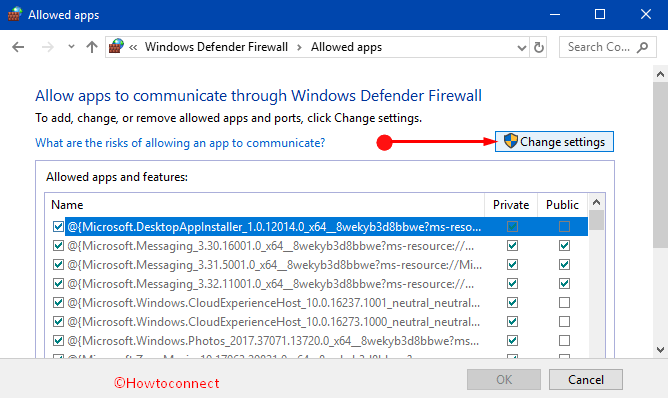Uncheck Windows.Photos enable checkbox

pos(58,341)
